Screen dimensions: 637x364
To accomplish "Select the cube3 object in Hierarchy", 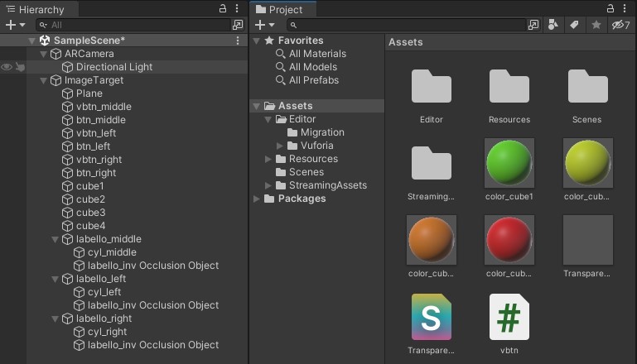I will point(89,213).
